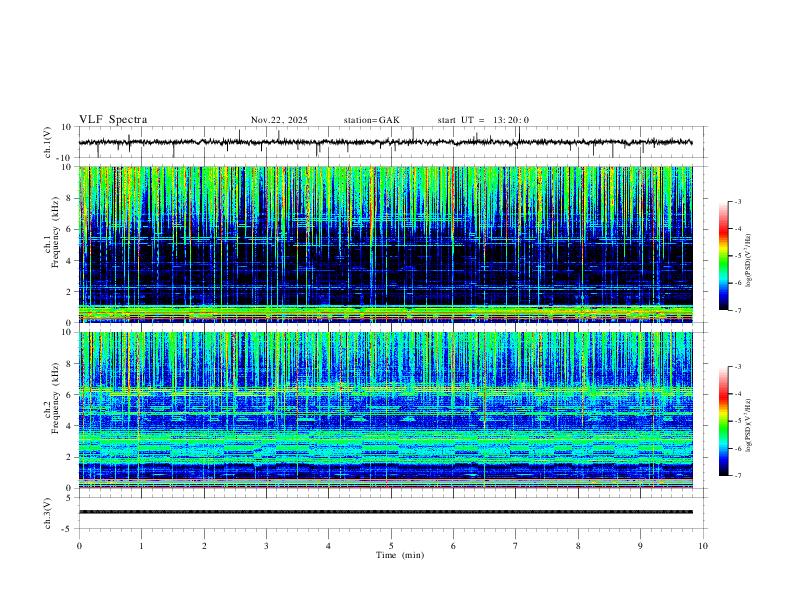Click the time axis tick label '7'
The width and height of the screenshot is (792, 612).
[516, 546]
